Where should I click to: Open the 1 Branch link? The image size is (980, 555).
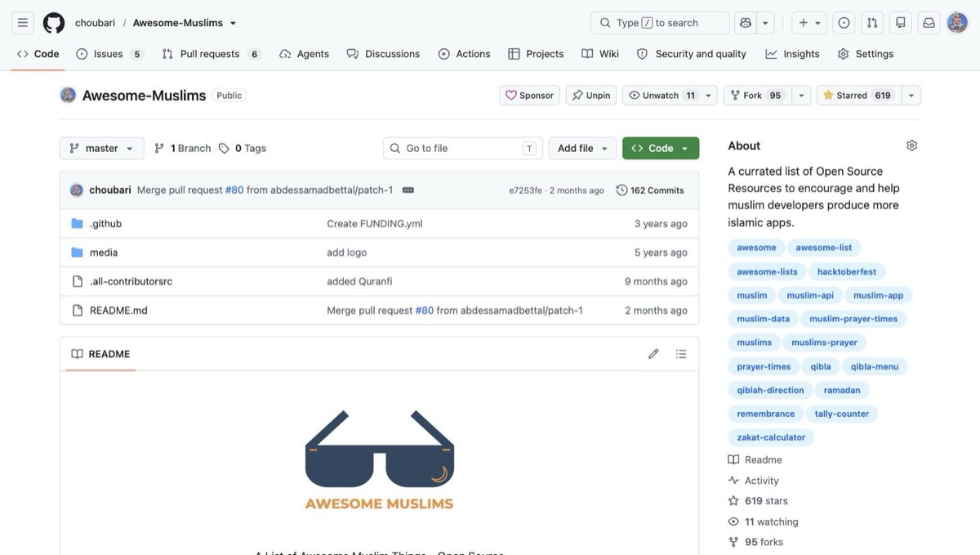182,148
